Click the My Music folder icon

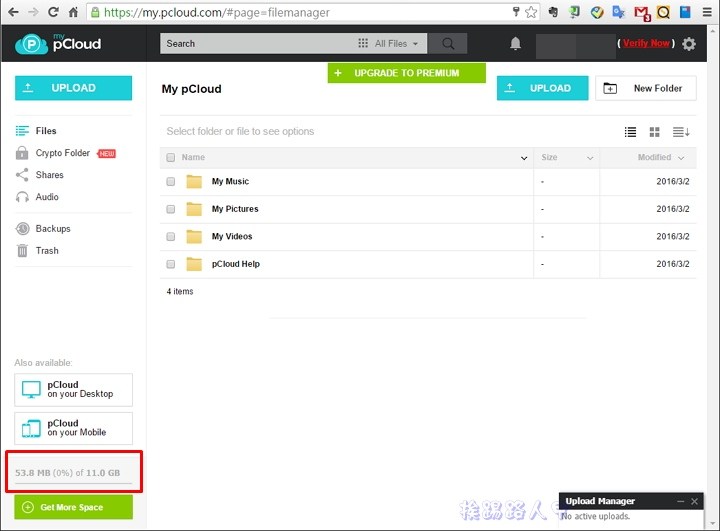[194, 181]
